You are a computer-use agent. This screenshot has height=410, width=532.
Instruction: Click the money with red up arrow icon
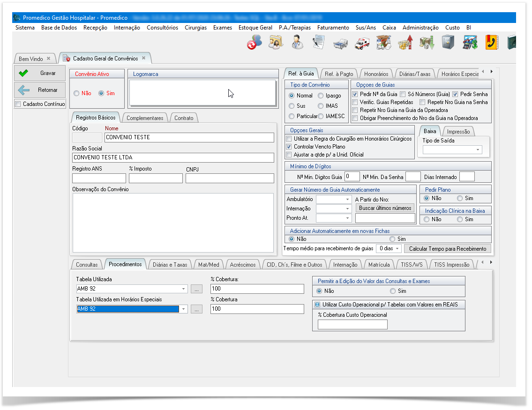[x=405, y=43]
